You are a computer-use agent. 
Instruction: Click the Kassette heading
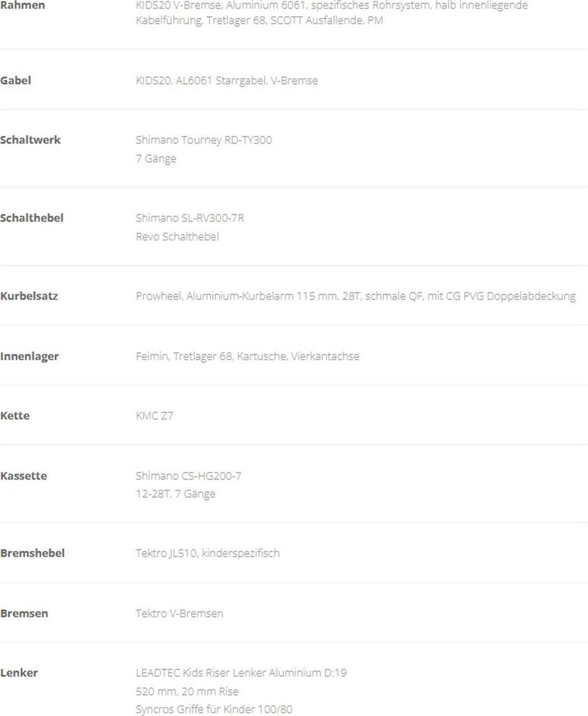coord(24,475)
